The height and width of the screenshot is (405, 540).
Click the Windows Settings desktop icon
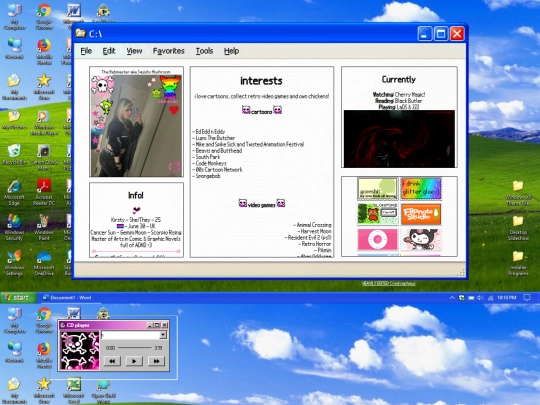pyautogui.click(x=14, y=263)
